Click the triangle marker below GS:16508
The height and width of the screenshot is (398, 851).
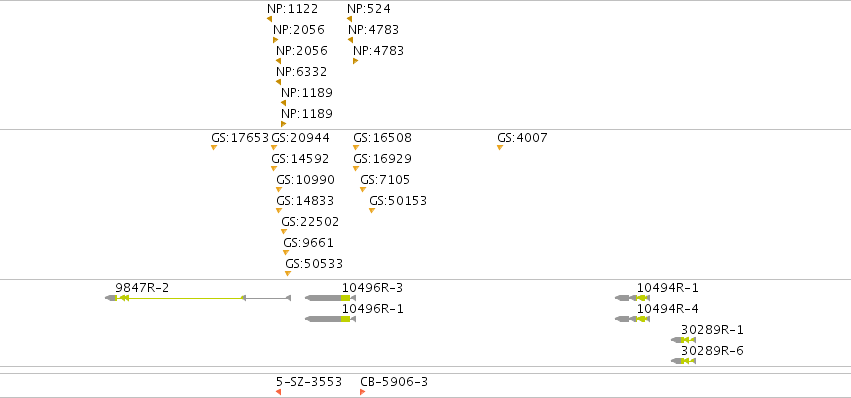(356, 148)
